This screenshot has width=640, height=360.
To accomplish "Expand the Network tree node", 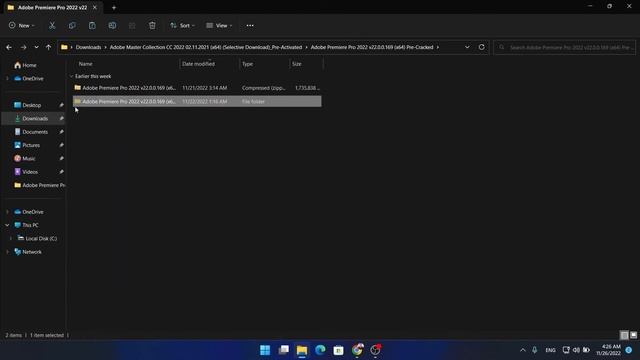I will 7,252.
